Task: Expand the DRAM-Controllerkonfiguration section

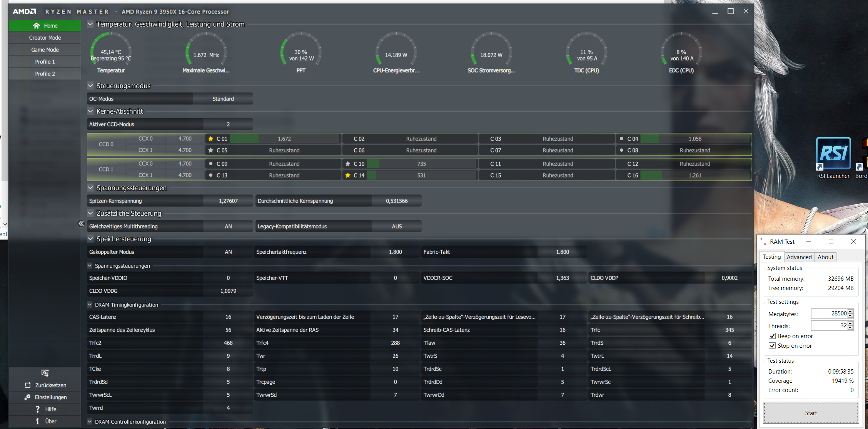Action: click(90, 422)
